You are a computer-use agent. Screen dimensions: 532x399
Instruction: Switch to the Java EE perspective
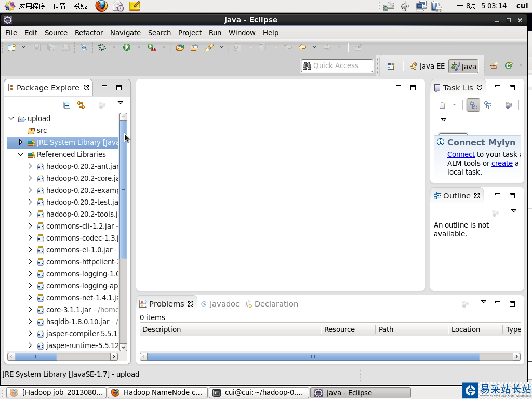[427, 66]
